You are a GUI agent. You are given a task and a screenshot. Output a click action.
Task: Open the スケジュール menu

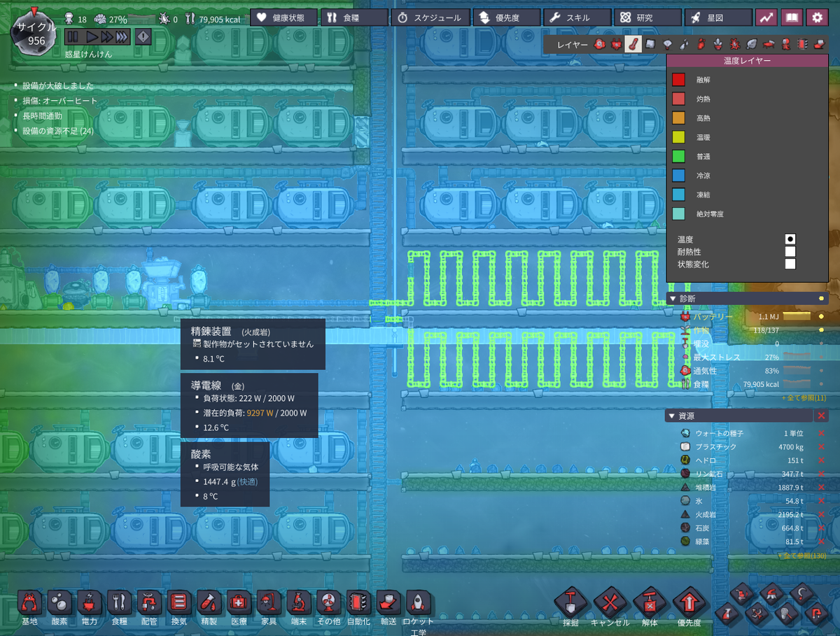[429, 17]
